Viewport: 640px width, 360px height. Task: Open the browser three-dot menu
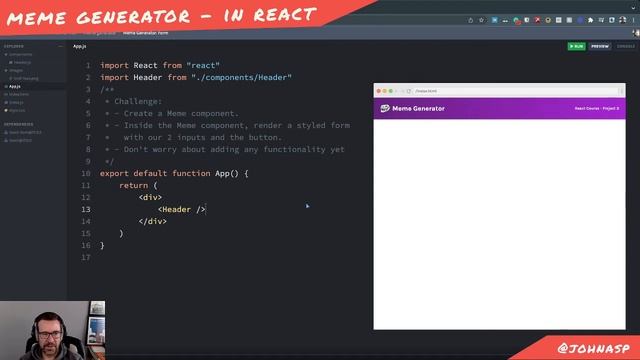[x=634, y=20]
